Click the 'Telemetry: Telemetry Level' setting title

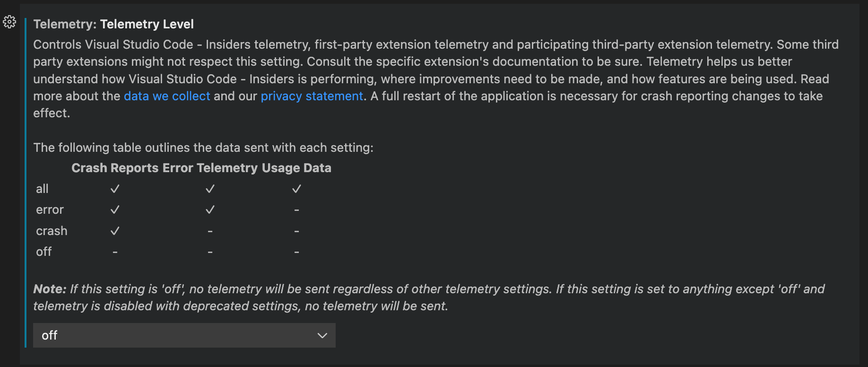point(113,24)
